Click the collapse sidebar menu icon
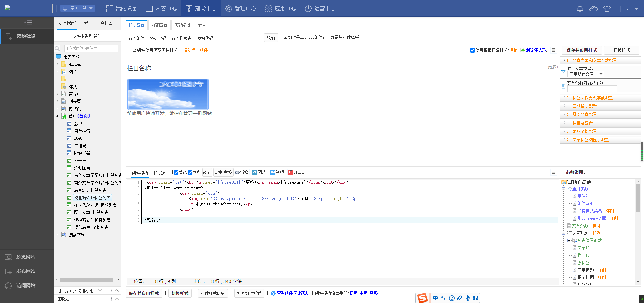The width and height of the screenshot is (644, 303). pos(28,22)
